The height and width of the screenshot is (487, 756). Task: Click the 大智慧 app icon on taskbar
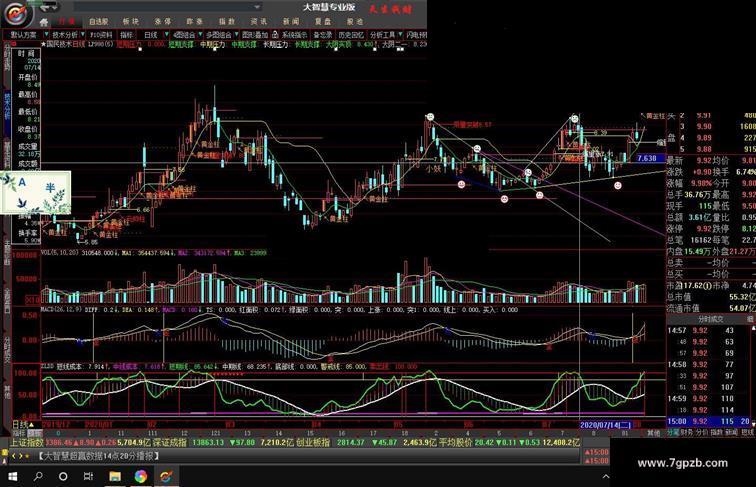[x=166, y=476]
